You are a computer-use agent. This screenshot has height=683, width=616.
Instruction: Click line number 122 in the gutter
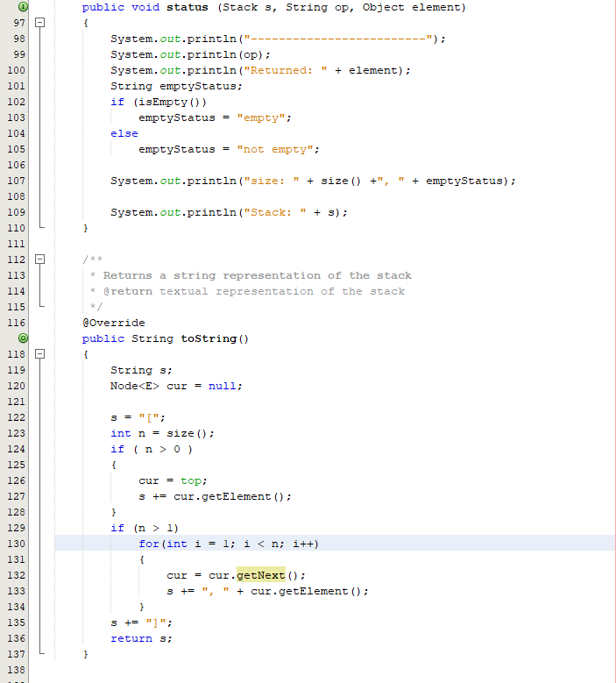point(16,417)
